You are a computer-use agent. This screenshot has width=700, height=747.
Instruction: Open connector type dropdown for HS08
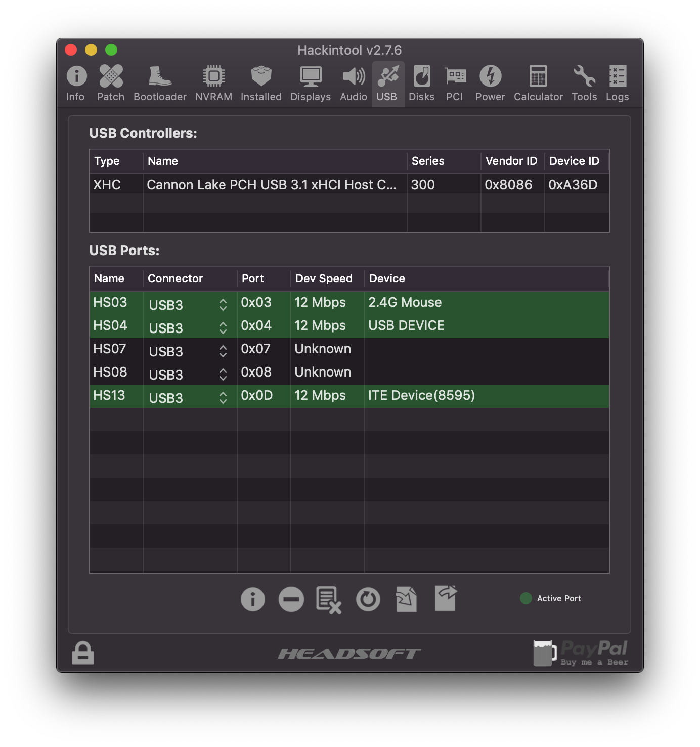click(189, 375)
